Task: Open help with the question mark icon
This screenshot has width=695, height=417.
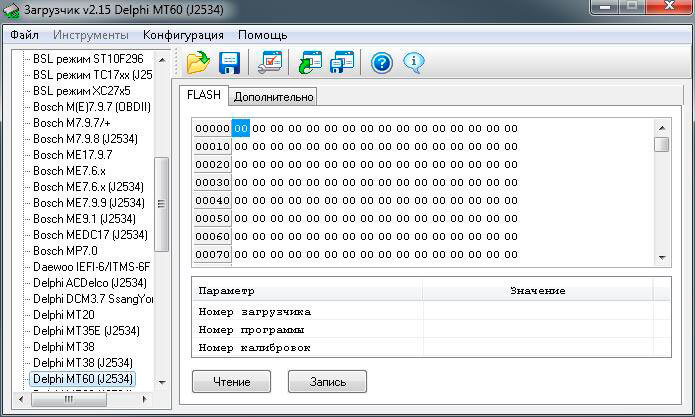Action: (x=381, y=63)
